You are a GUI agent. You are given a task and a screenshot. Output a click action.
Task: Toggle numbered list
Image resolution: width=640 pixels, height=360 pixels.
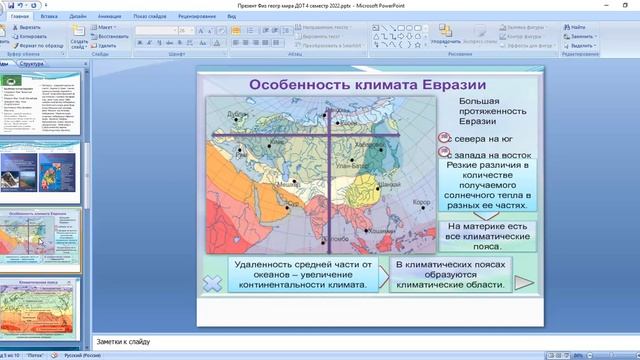(x=250, y=31)
